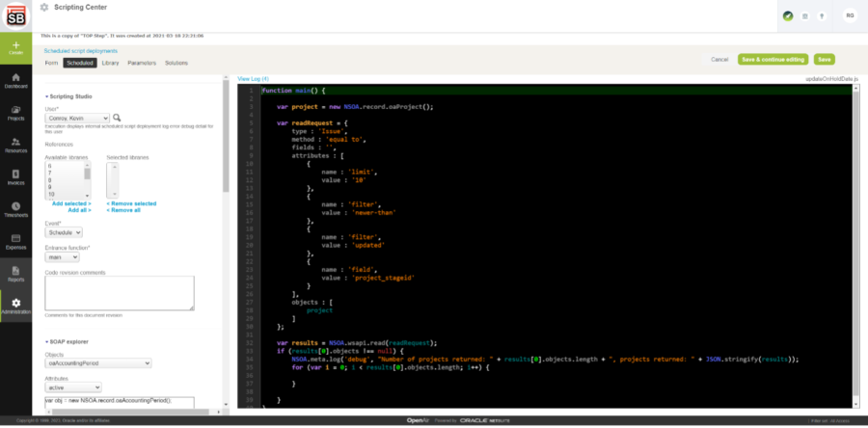Select the Scheduled tab
The width and height of the screenshot is (868, 428).
(x=80, y=63)
